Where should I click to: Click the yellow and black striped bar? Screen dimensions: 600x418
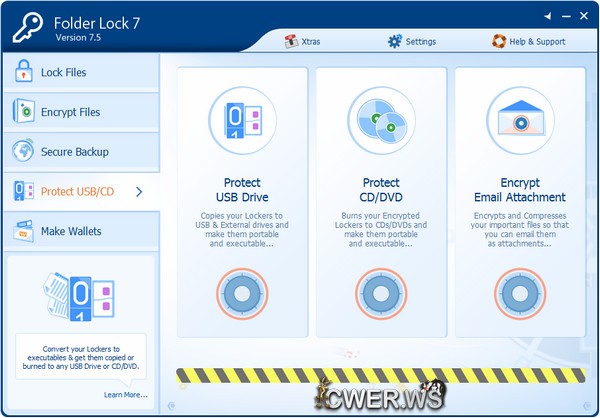[381, 376]
